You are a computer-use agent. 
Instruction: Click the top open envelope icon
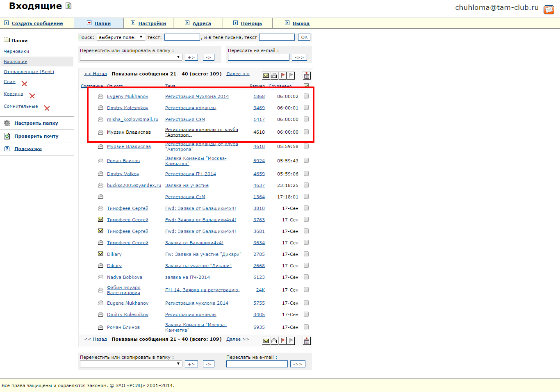click(x=274, y=75)
